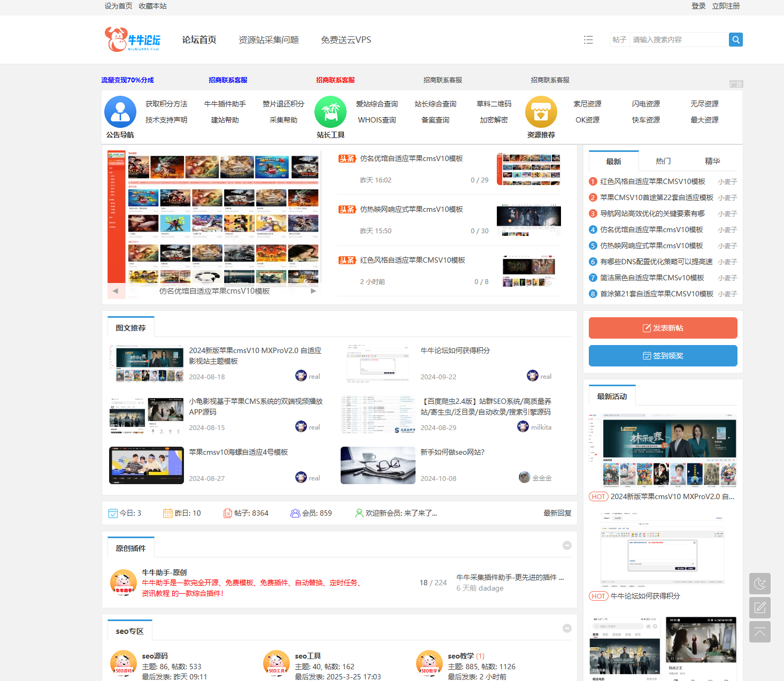This screenshot has height=681, width=784.
Task: Collapse the seo专区 section
Action: click(x=567, y=629)
